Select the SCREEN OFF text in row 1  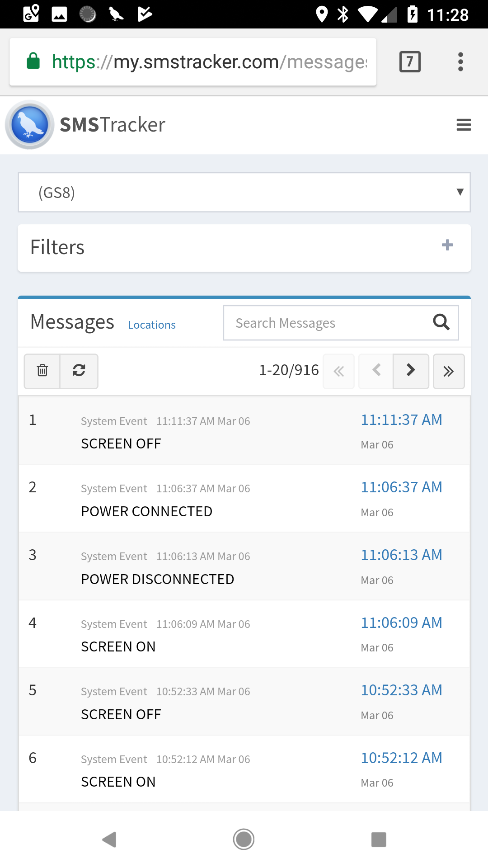click(121, 443)
